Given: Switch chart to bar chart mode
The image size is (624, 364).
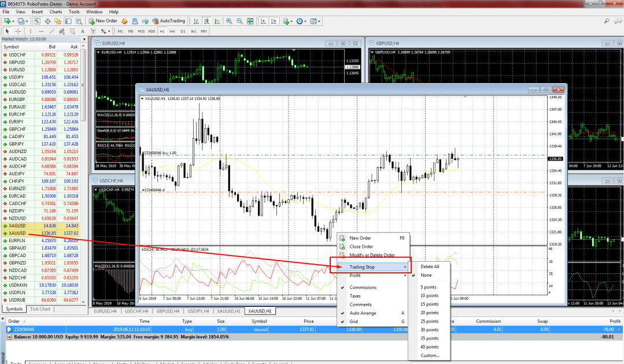Looking at the screenshot, I should point(196,21).
